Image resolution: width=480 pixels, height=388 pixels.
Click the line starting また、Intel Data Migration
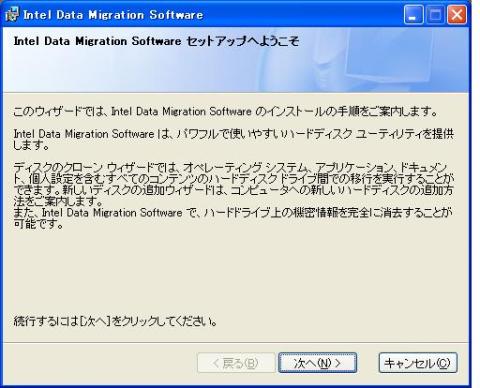pos(233,218)
